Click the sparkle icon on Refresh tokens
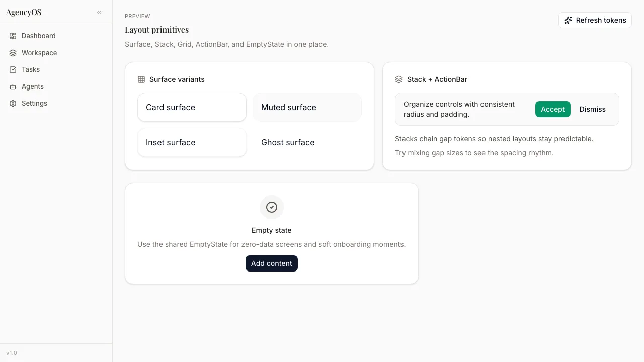This screenshot has height=362, width=644. pos(568,20)
